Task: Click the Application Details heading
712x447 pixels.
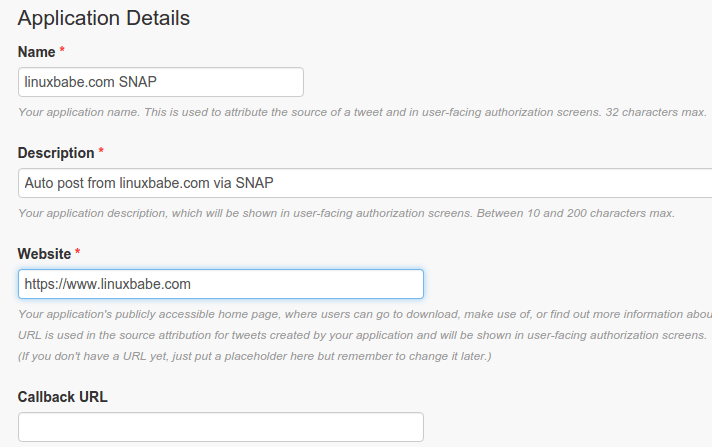Action: point(104,18)
